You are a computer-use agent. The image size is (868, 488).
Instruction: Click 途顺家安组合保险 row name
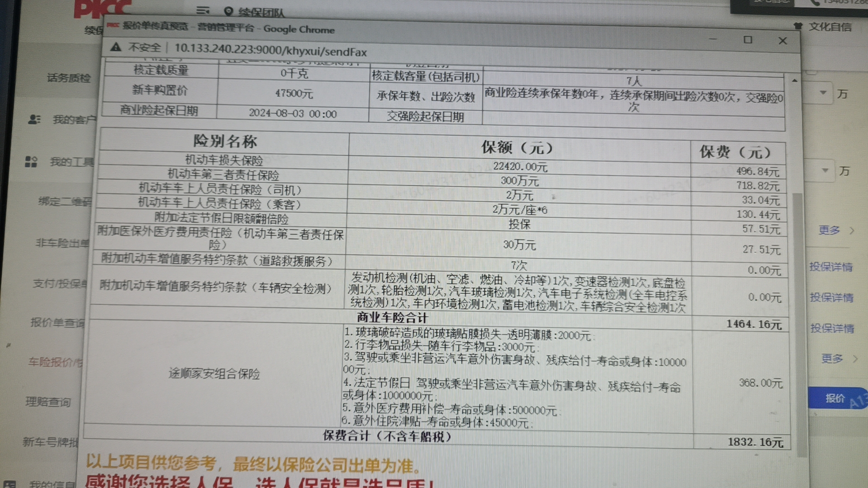point(214,374)
